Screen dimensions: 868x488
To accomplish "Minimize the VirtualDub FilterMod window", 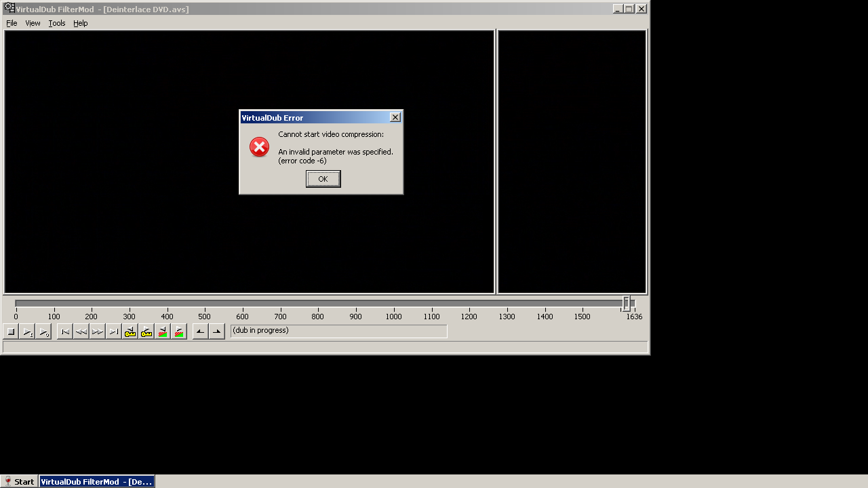I will pos(618,9).
